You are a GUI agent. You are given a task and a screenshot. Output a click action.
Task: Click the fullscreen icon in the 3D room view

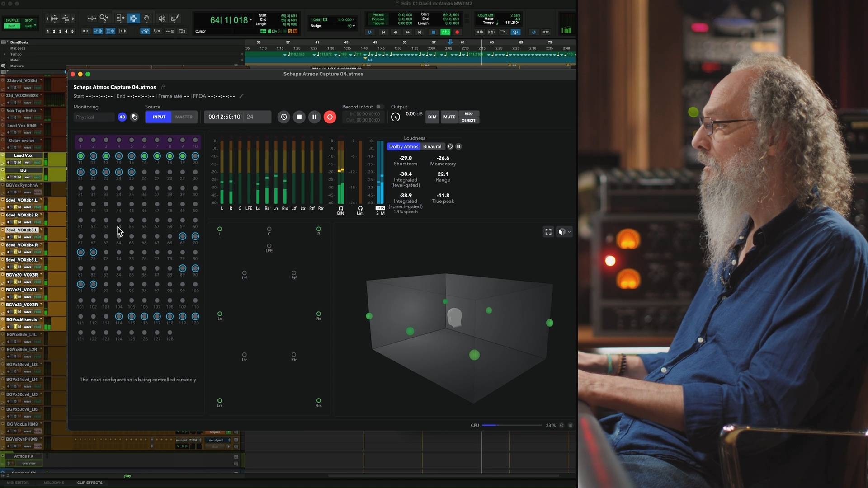pyautogui.click(x=548, y=231)
